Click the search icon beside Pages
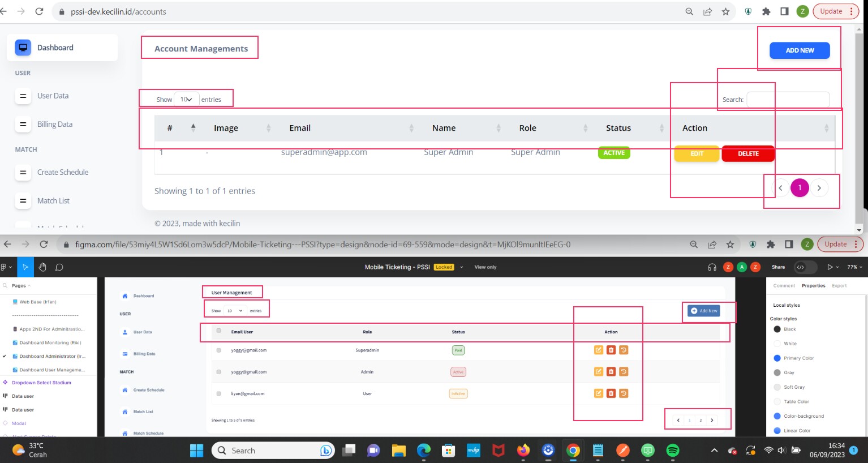 (5, 286)
